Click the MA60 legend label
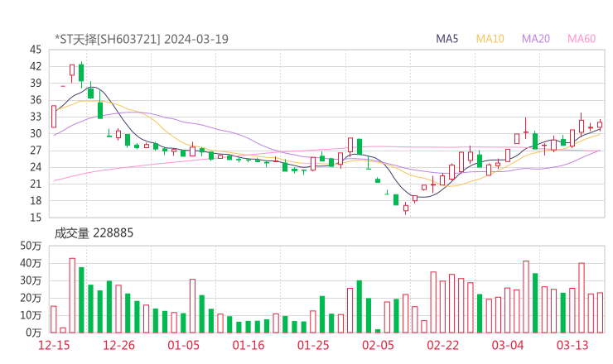The height and width of the screenshot is (364, 613). point(582,39)
